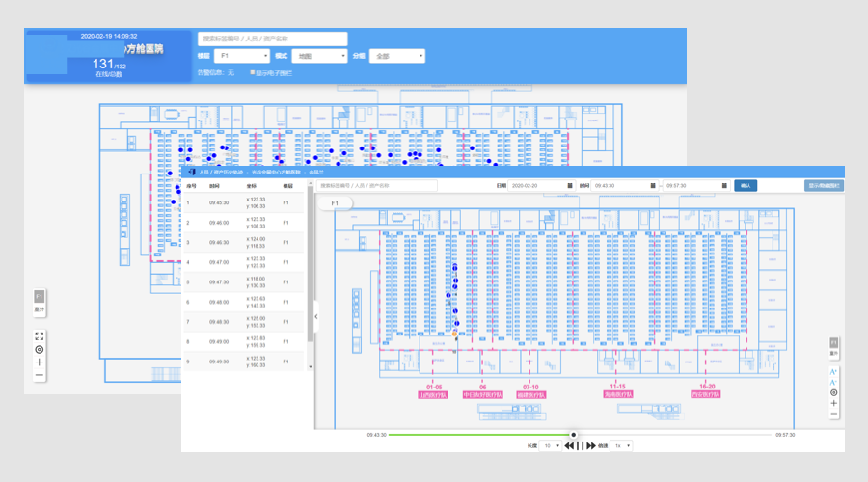Select F1 floor button on right map sidebar

point(833,343)
